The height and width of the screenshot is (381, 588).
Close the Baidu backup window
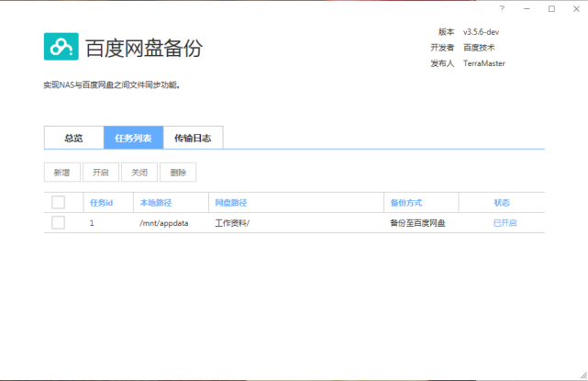575,8
